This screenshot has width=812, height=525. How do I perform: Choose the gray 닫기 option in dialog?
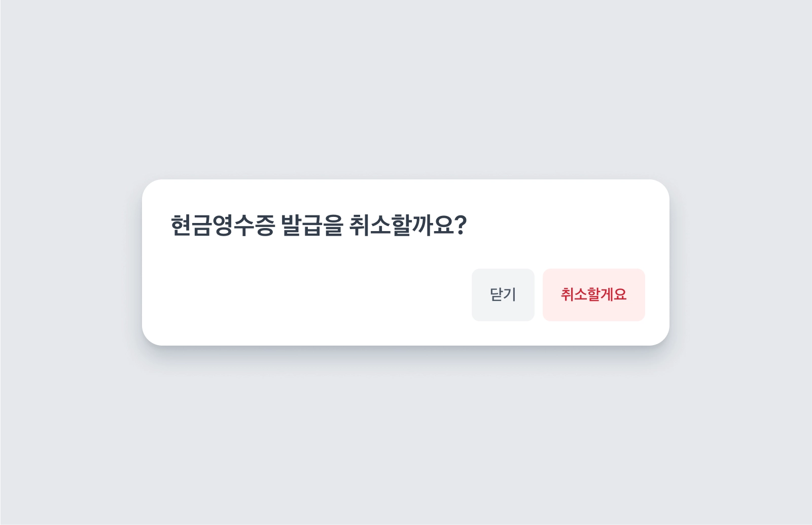click(x=503, y=295)
